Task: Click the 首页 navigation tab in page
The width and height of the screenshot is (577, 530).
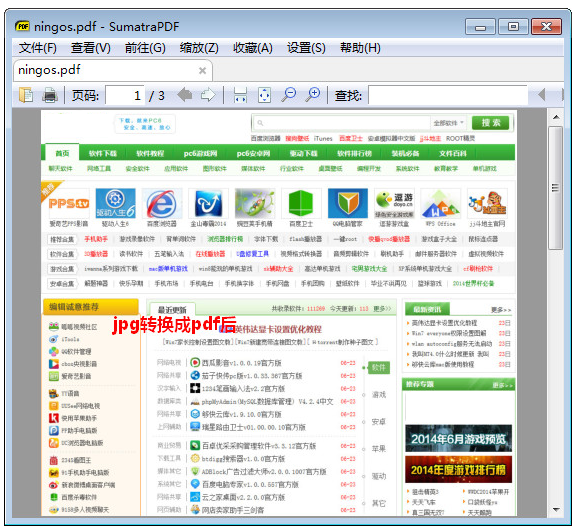Action: point(62,153)
